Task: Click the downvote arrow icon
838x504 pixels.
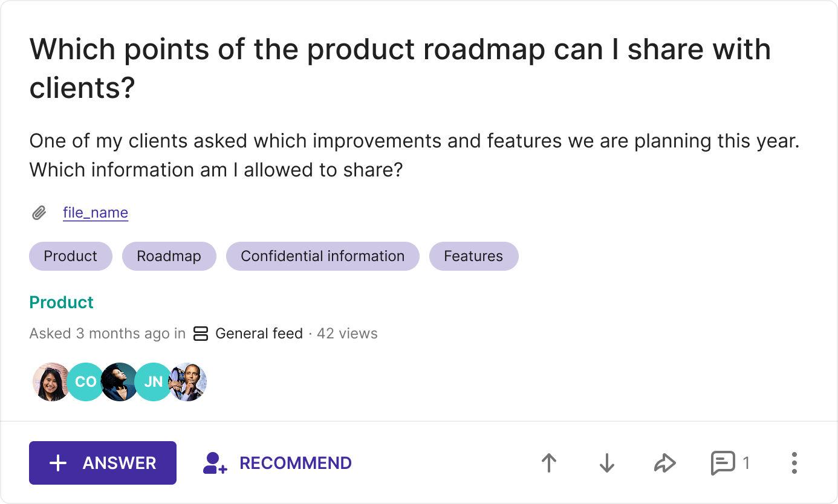Action: pyautogui.click(x=606, y=463)
